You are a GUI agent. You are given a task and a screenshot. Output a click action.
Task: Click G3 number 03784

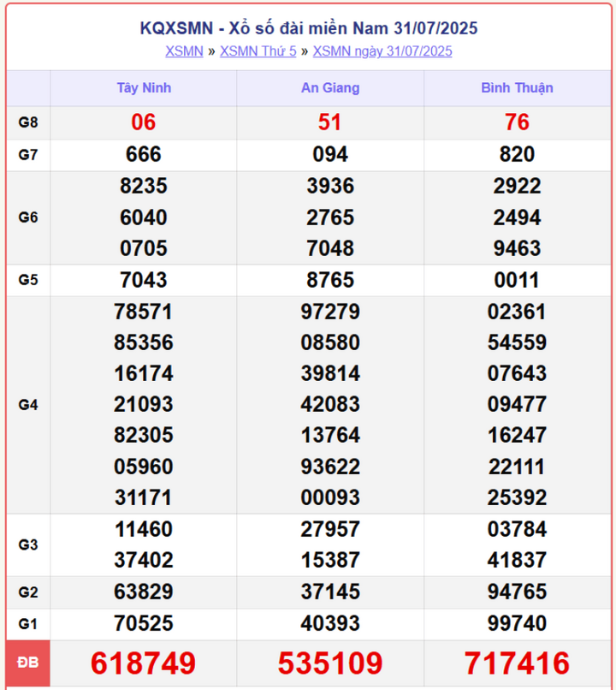(517, 529)
